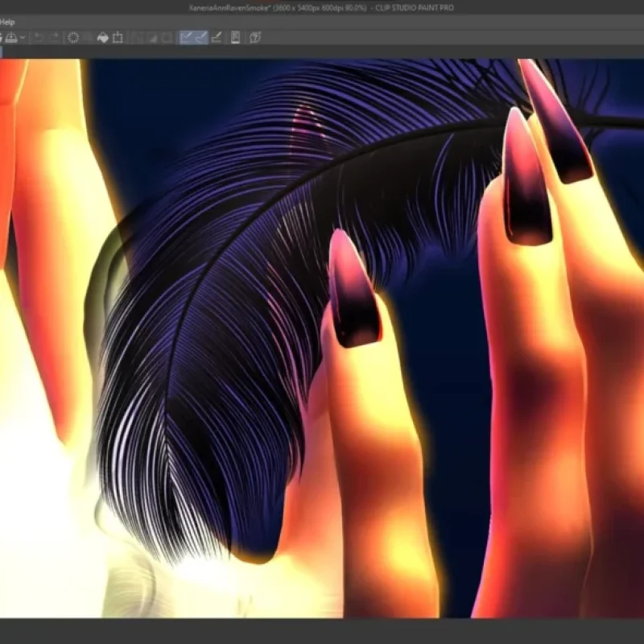
Task: Toggle Snap to Special Ruler off
Action: point(201,35)
